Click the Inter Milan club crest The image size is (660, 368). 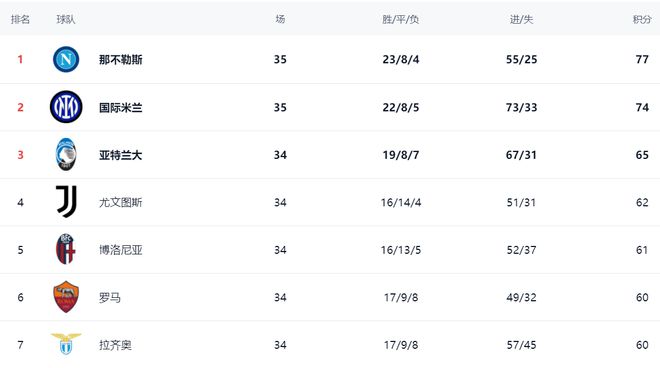pyautogui.click(x=66, y=107)
